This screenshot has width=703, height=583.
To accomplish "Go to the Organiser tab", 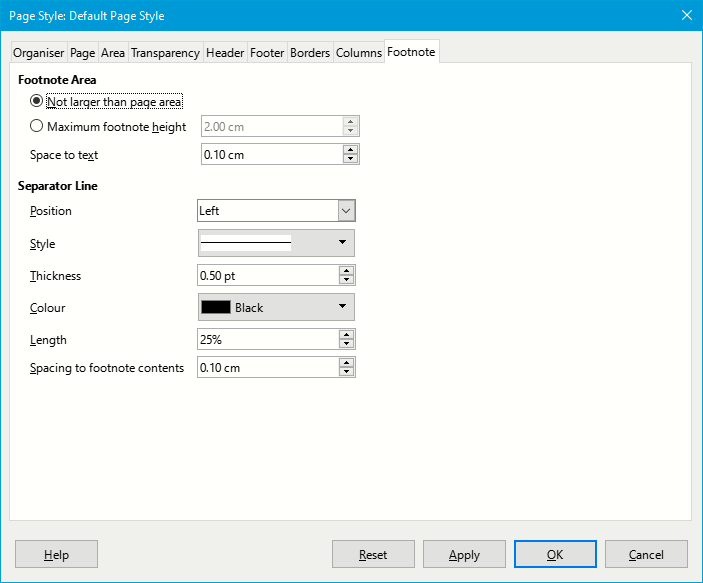I will click(x=39, y=53).
